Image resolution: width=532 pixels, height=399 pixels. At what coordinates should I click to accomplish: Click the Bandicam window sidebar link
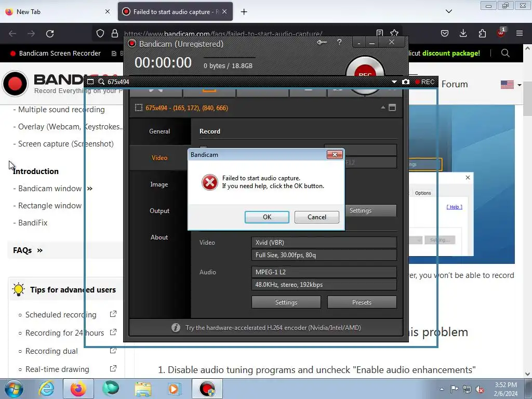click(50, 189)
